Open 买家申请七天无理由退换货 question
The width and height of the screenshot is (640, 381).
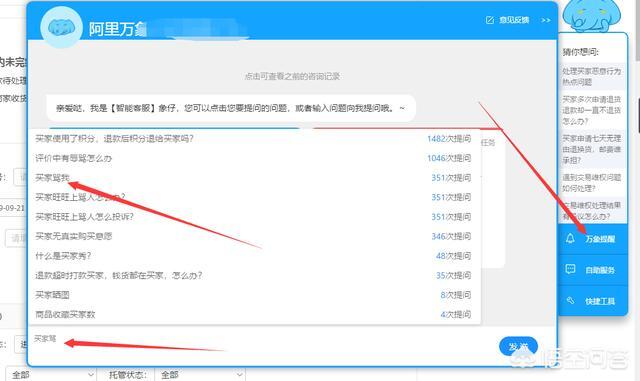point(592,149)
